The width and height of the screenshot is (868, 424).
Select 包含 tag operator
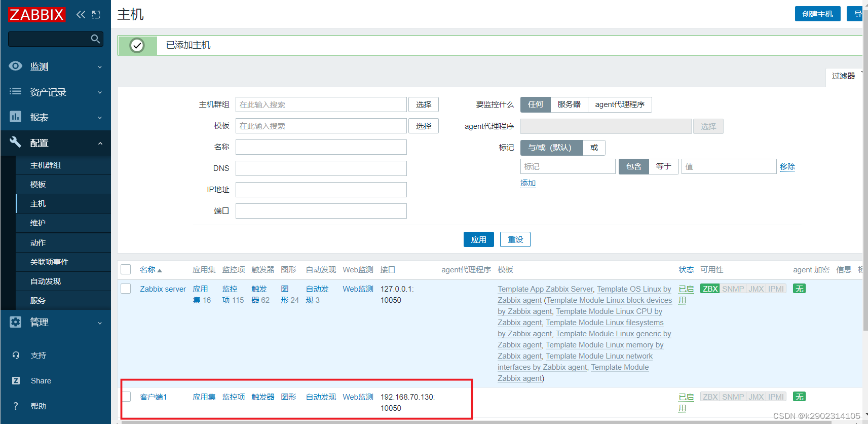click(633, 166)
